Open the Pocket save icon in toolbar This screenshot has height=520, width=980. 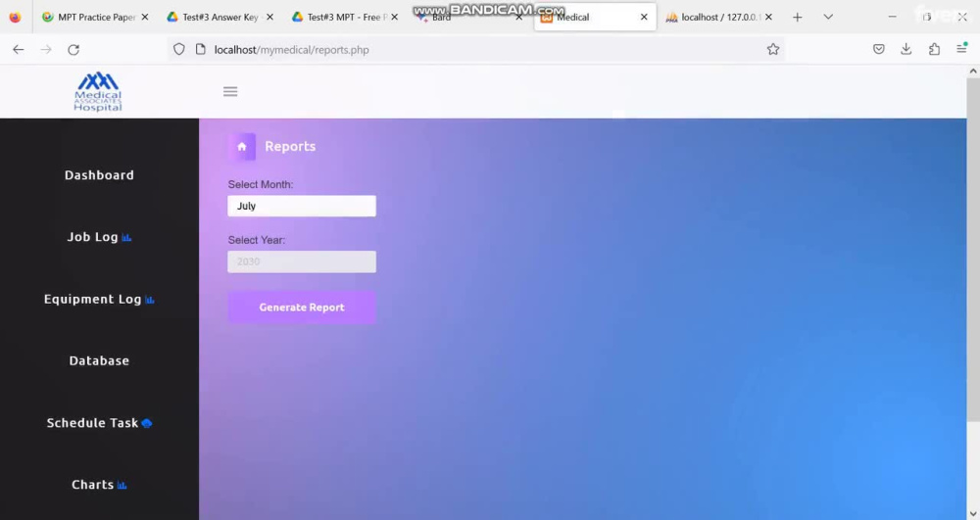click(x=879, y=49)
